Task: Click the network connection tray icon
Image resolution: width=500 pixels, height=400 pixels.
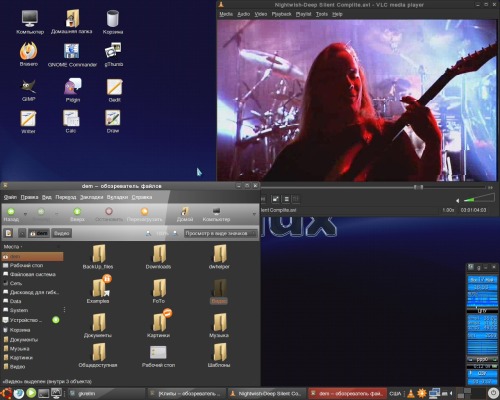Action: point(434,393)
